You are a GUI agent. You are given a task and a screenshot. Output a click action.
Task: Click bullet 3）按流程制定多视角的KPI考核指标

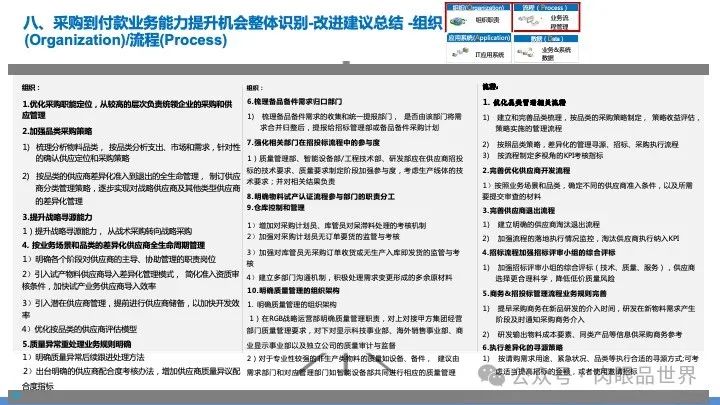(543, 156)
